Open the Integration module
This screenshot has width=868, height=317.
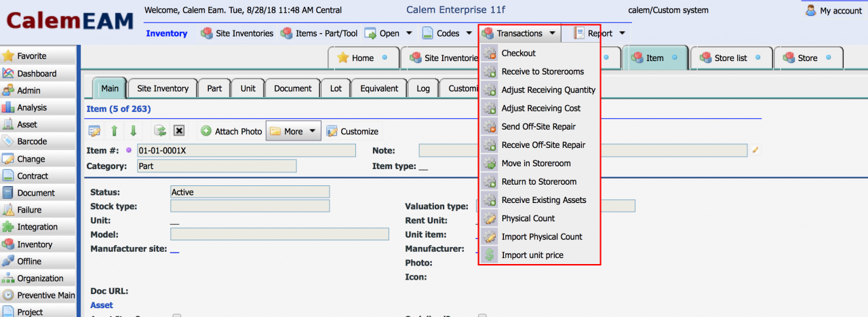click(38, 227)
